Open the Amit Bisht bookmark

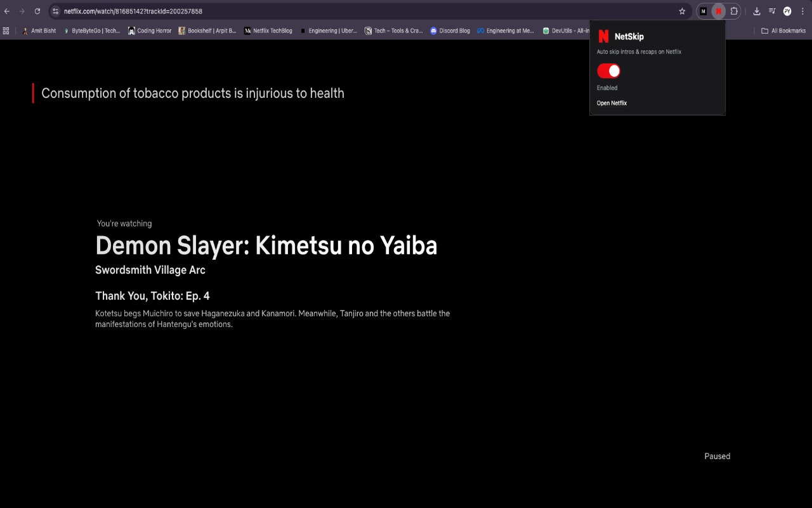click(x=39, y=30)
